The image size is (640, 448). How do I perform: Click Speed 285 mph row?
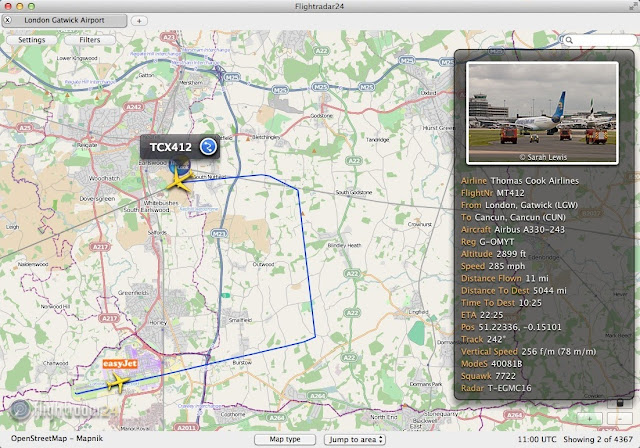tap(493, 266)
